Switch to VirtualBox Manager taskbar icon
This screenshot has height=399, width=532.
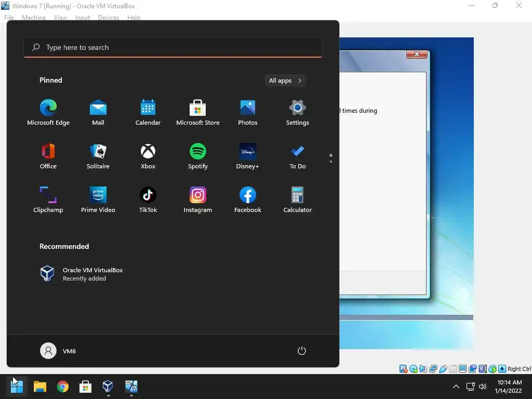pos(108,387)
